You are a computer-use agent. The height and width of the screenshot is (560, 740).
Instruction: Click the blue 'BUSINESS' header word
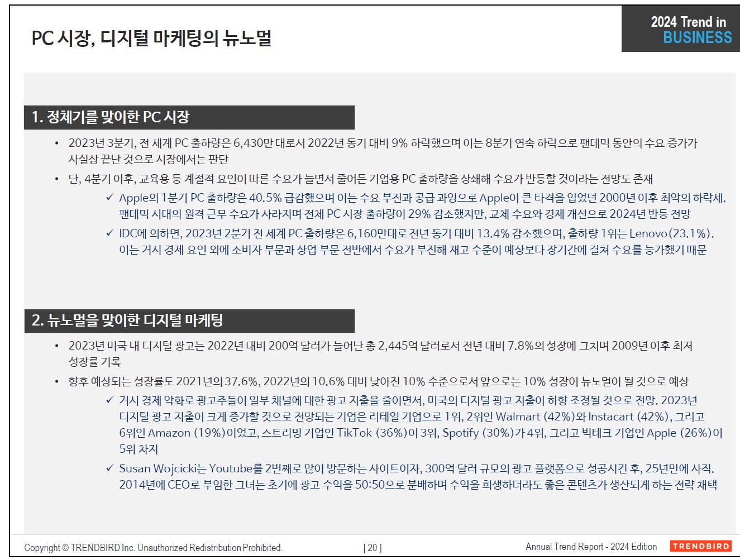(697, 37)
